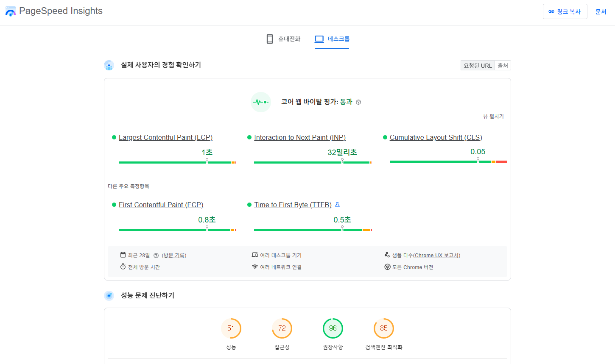The width and height of the screenshot is (615, 364).
Task: Open the Largest Contentful Paint (LCP) link
Action: click(x=165, y=137)
